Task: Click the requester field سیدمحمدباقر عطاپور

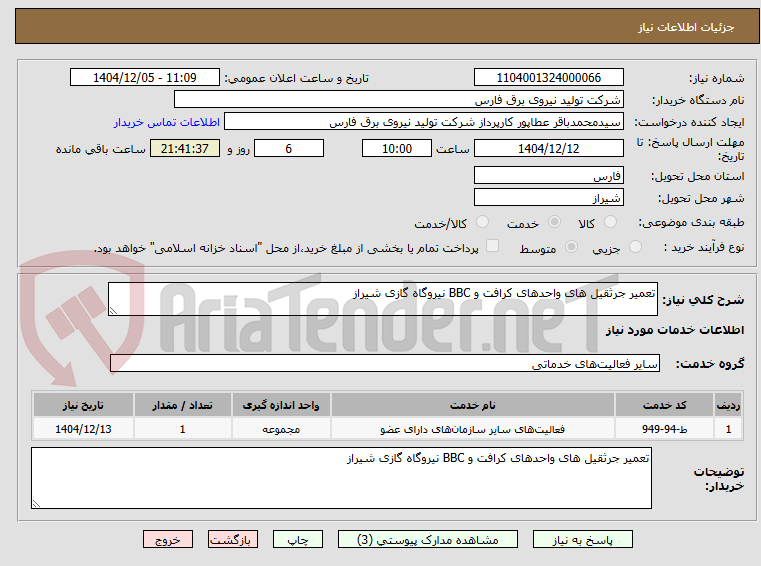Action: click(x=424, y=121)
